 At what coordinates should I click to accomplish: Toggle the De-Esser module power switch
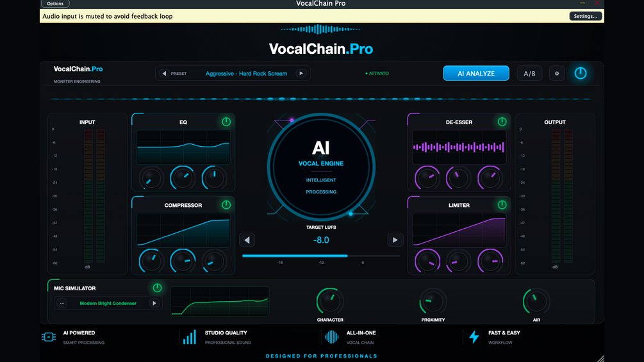point(502,122)
